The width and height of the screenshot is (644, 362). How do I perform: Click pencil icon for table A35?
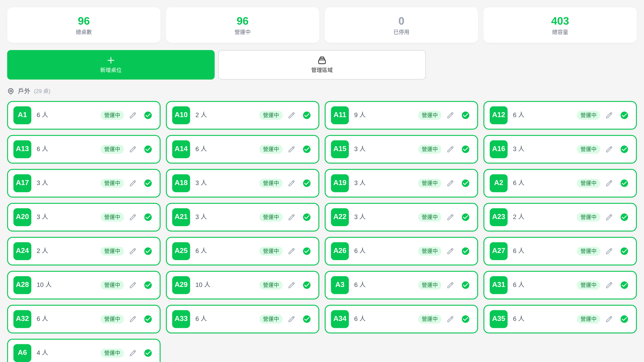[x=609, y=319]
